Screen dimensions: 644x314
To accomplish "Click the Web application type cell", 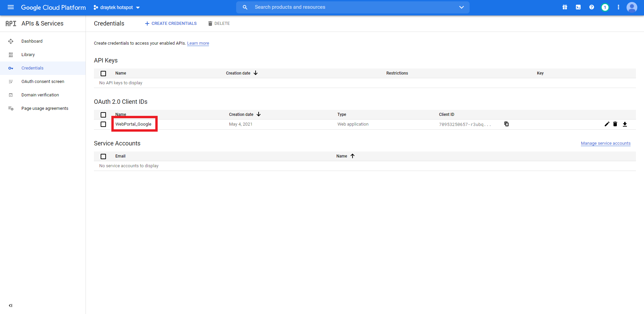I will click(353, 124).
